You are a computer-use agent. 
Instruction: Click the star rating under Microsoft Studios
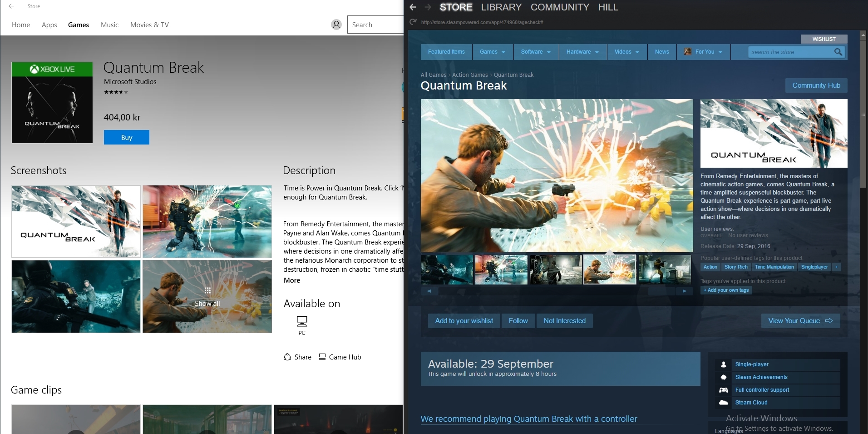[116, 92]
